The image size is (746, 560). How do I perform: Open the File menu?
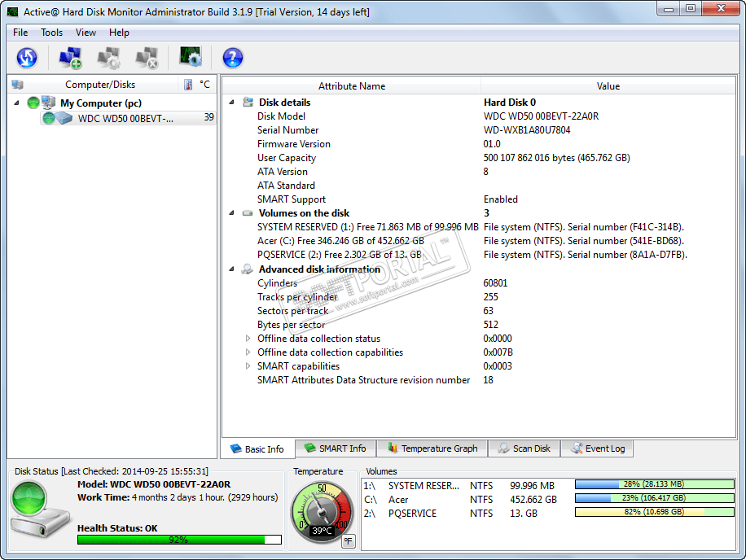click(x=20, y=33)
